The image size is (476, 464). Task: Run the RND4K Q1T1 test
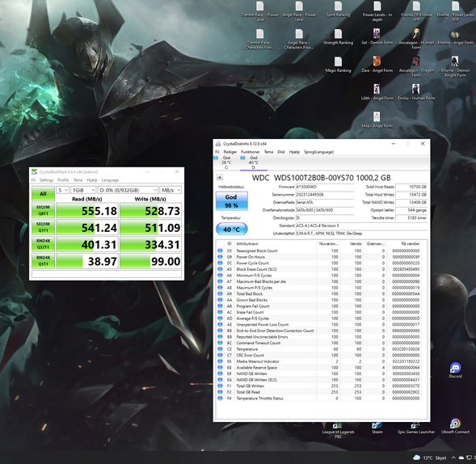[43, 261]
